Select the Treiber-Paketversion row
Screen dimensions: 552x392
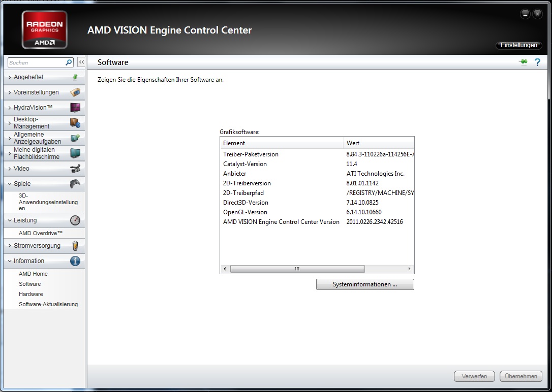[x=317, y=154]
